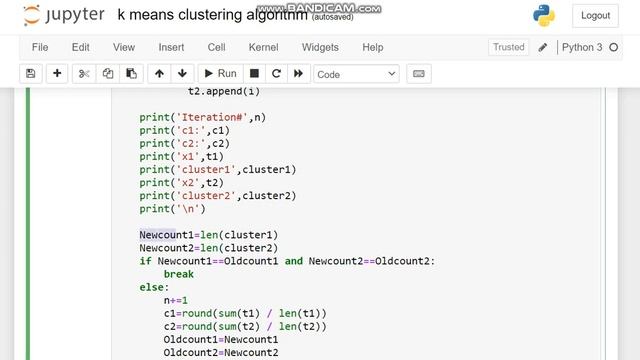Viewport: 640px width, 360px height.
Task: Open the Kernel menu
Action: (x=263, y=47)
